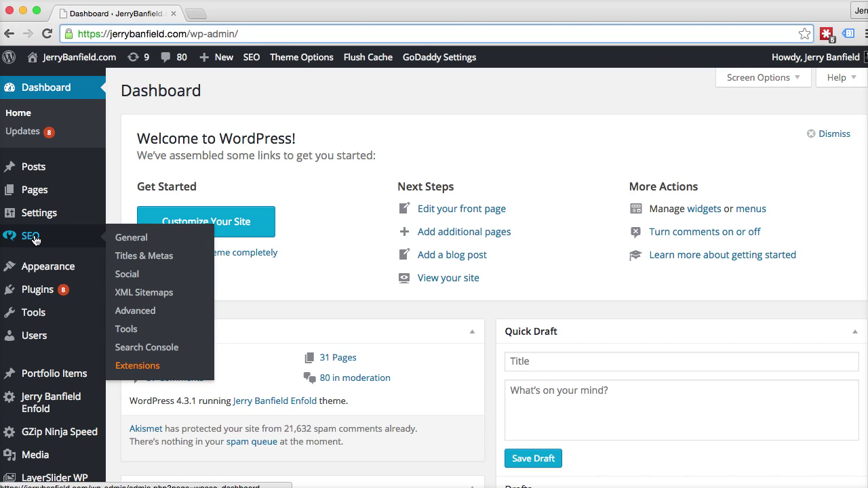This screenshot has height=488, width=868.
Task: Select Social in the SEO flyout
Action: (x=127, y=274)
